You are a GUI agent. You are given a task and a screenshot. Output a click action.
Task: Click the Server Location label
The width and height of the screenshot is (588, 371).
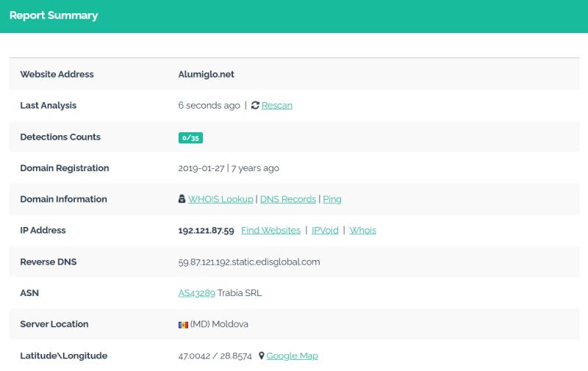54,324
